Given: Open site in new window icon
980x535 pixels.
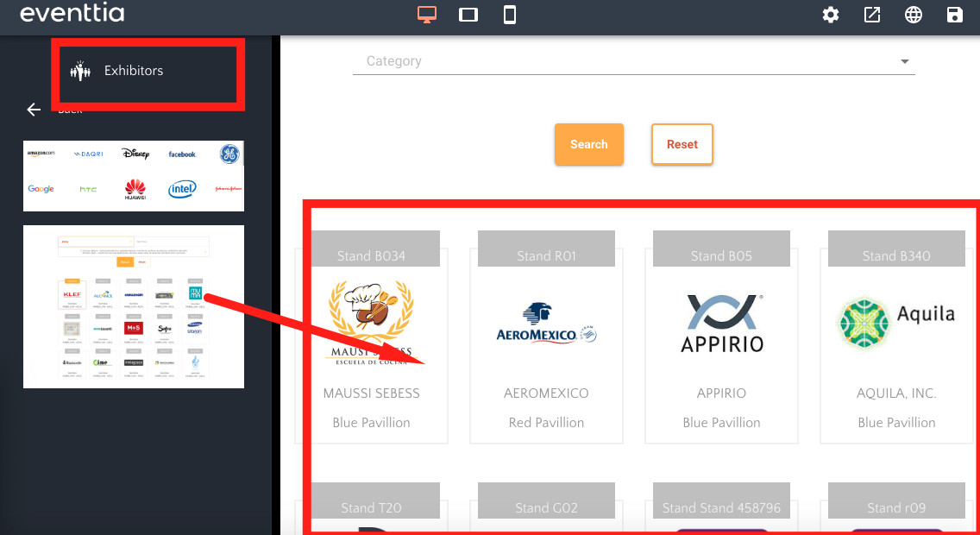Looking at the screenshot, I should tap(872, 15).
